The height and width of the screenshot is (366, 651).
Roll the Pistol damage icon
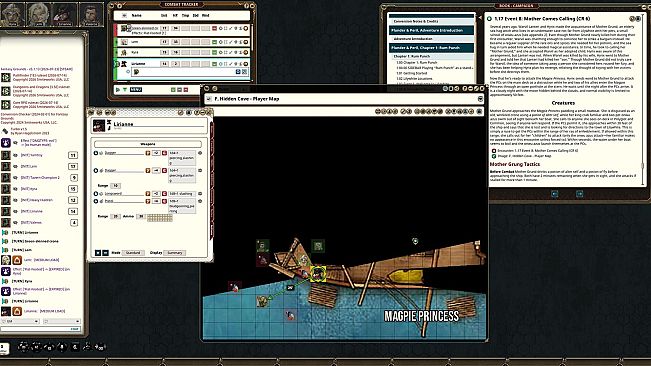(164, 201)
